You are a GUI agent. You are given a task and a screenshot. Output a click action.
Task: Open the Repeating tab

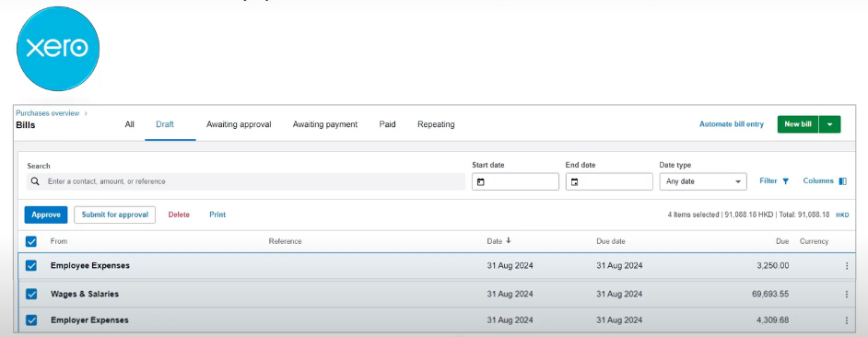[436, 124]
